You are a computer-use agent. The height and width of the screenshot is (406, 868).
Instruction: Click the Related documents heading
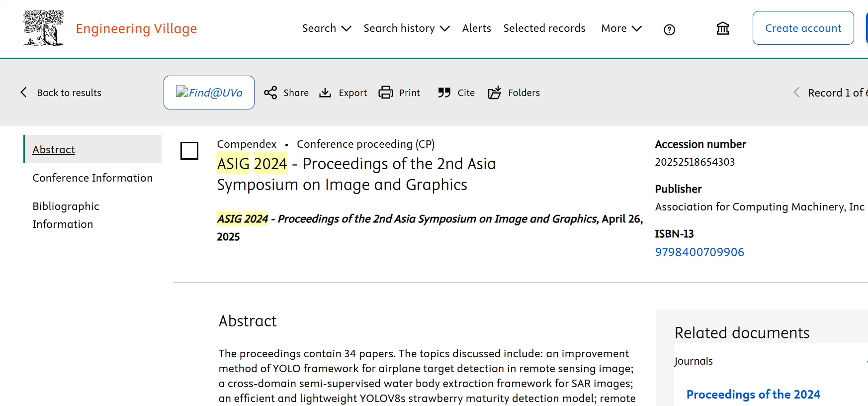742,332
